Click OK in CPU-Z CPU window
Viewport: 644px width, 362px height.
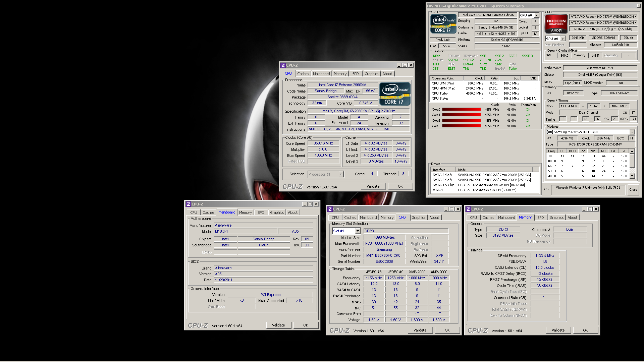tap(400, 187)
